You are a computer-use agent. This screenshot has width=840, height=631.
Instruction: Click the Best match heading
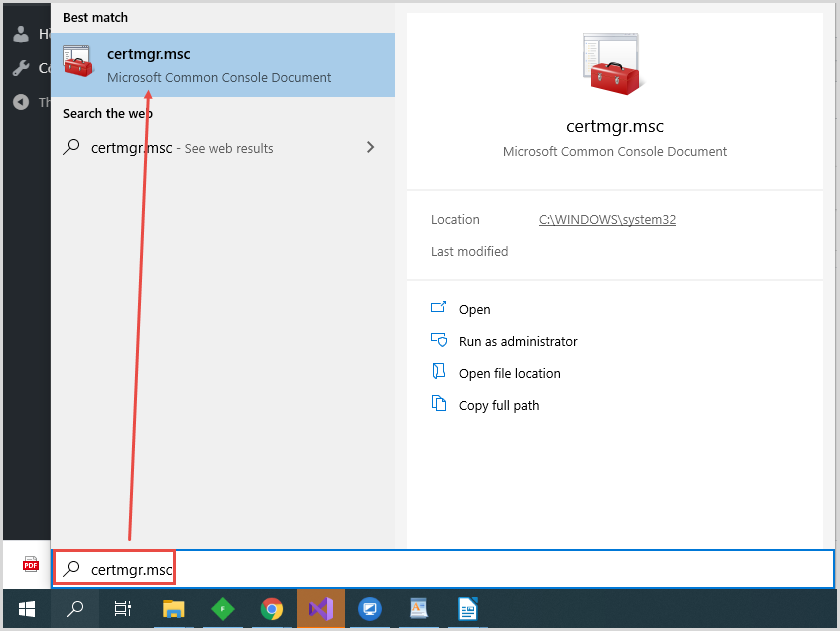(95, 18)
